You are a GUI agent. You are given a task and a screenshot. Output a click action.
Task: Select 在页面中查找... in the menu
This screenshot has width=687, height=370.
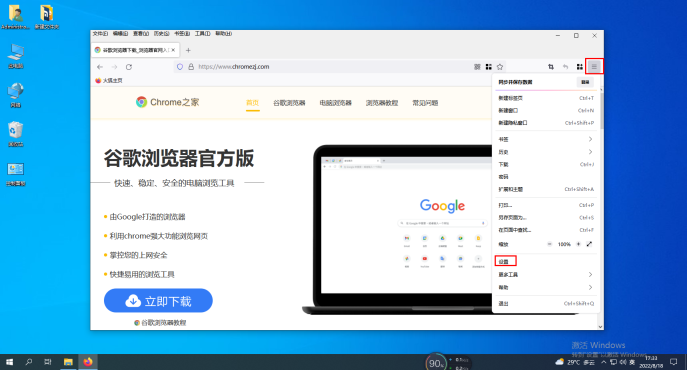(x=546, y=230)
